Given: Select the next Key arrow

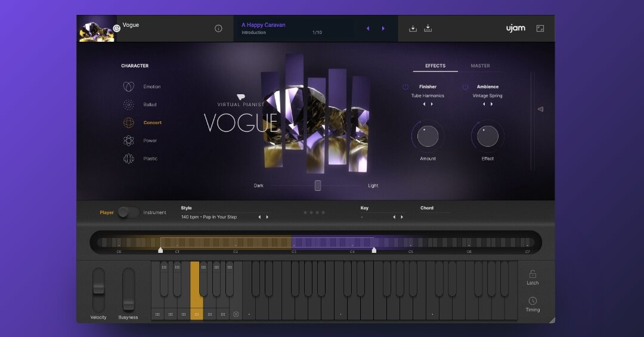Looking at the screenshot, I should 402,217.
